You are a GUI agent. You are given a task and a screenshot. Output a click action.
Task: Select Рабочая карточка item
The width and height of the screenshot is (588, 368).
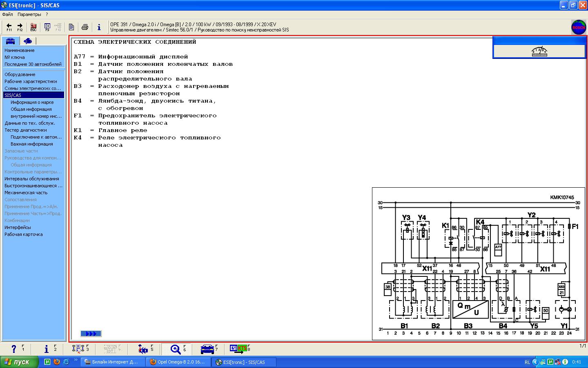point(24,234)
